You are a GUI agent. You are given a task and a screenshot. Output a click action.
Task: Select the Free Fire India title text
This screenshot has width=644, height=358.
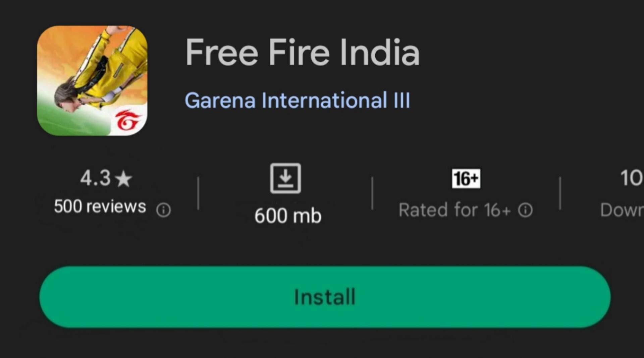pos(302,52)
